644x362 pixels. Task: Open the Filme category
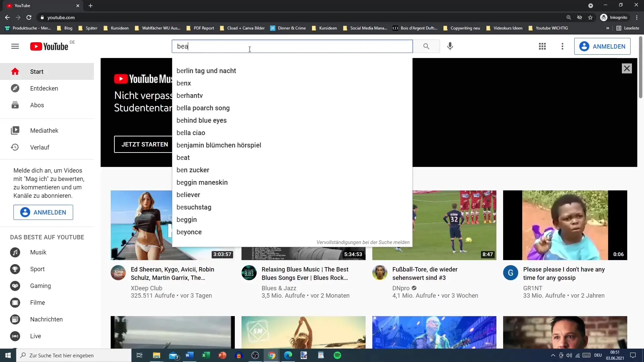click(x=47, y=303)
